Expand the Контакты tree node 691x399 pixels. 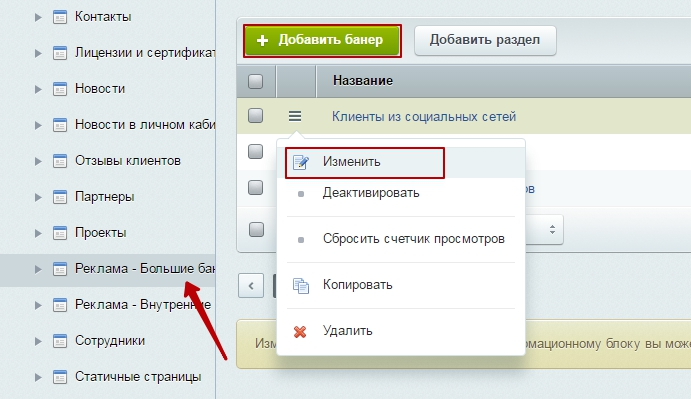(38, 17)
